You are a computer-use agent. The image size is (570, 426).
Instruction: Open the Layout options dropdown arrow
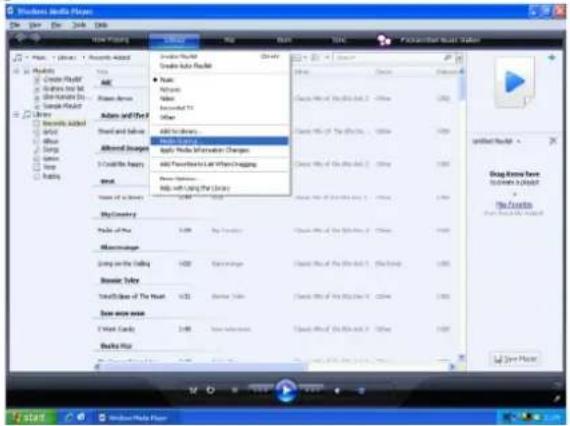(x=326, y=57)
